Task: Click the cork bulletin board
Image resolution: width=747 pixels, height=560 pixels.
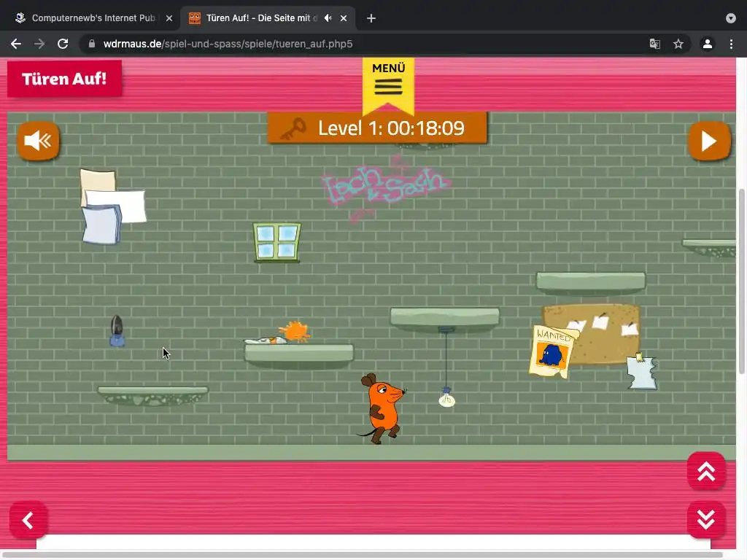Action: click(x=601, y=333)
